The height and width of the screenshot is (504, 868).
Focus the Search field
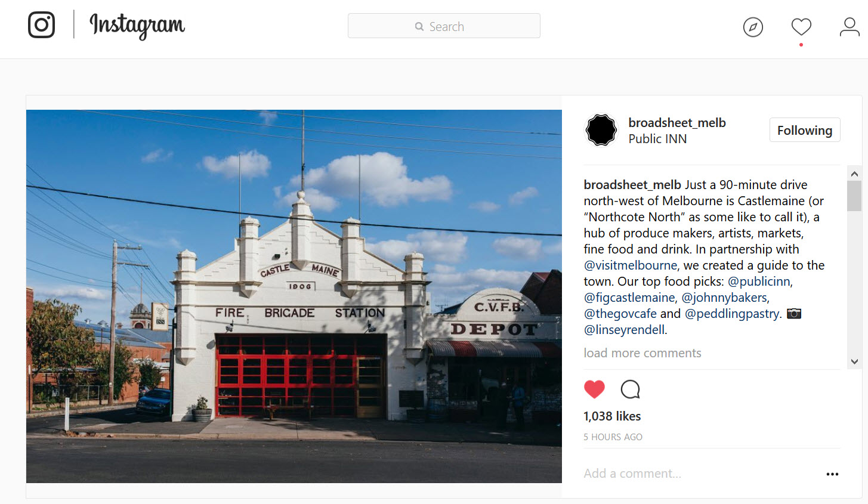point(444,26)
